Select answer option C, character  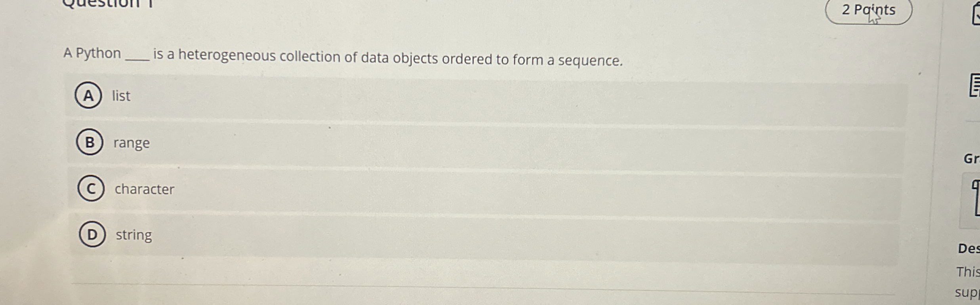coord(144,189)
